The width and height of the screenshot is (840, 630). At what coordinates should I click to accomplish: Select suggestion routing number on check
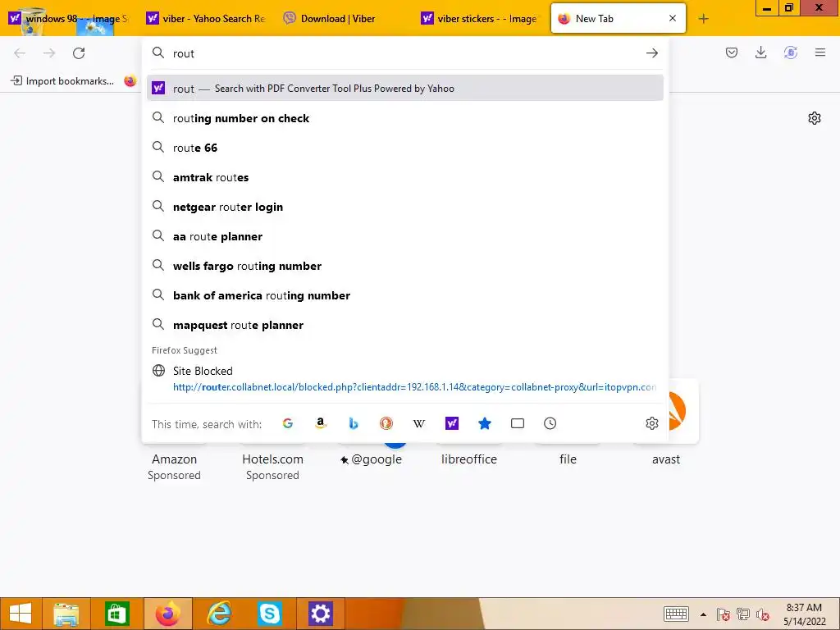coord(405,118)
